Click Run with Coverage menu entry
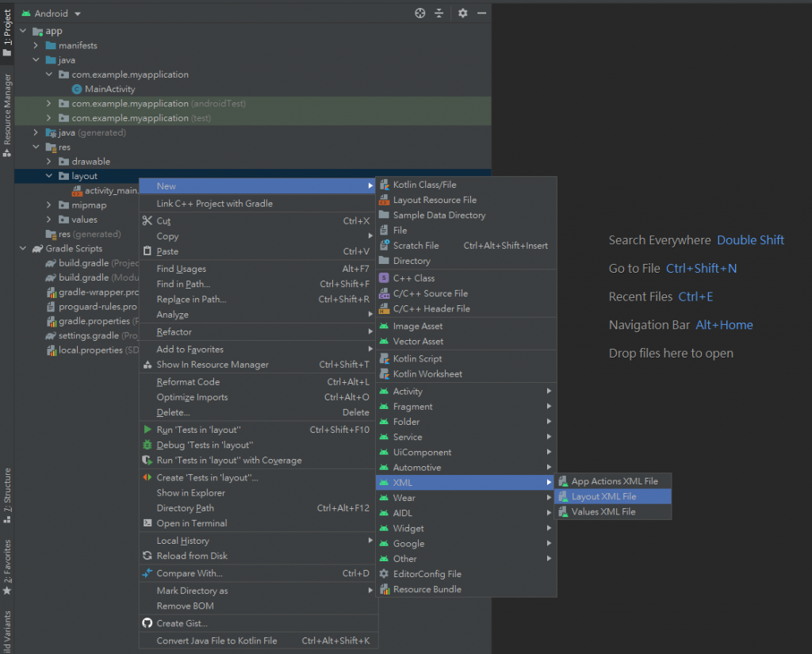 click(x=259, y=461)
